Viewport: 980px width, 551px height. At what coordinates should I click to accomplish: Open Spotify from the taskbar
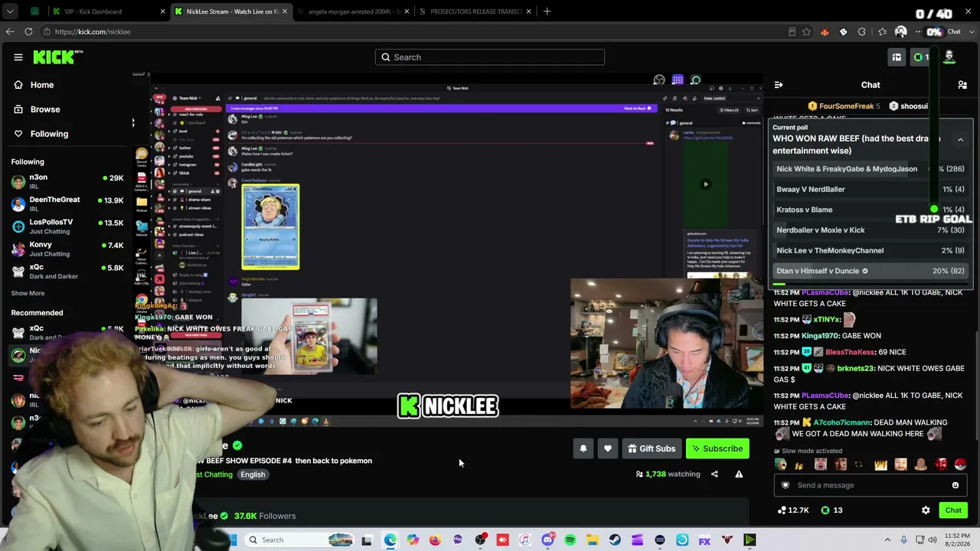tap(570, 540)
